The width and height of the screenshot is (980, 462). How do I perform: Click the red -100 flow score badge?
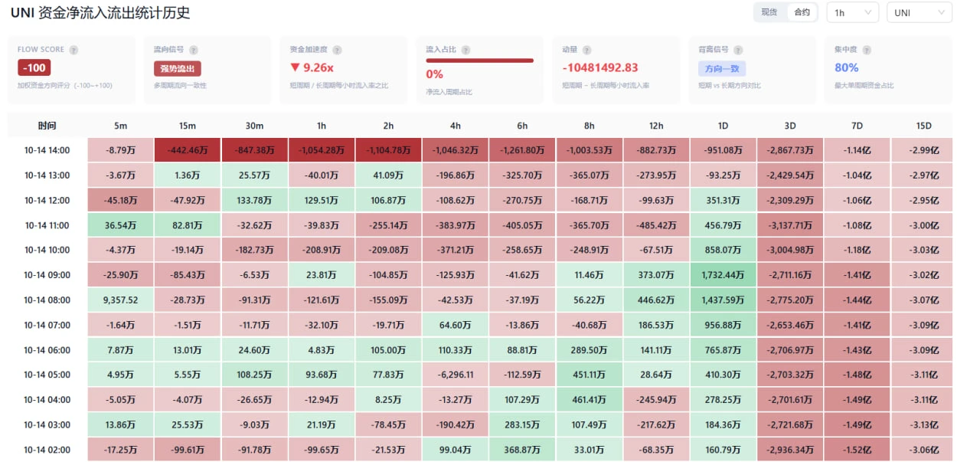click(34, 67)
